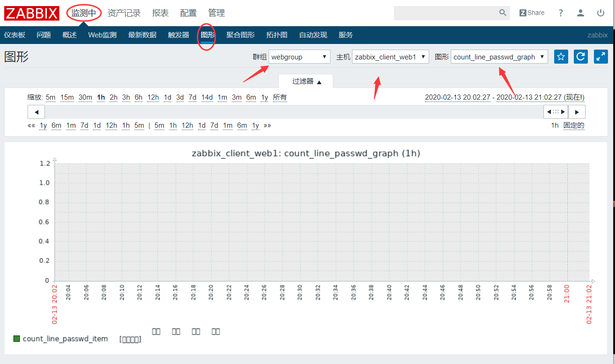Viewport: 615px width, 364px height.
Task: Go to 仪表板 submenu
Action: 15,35
